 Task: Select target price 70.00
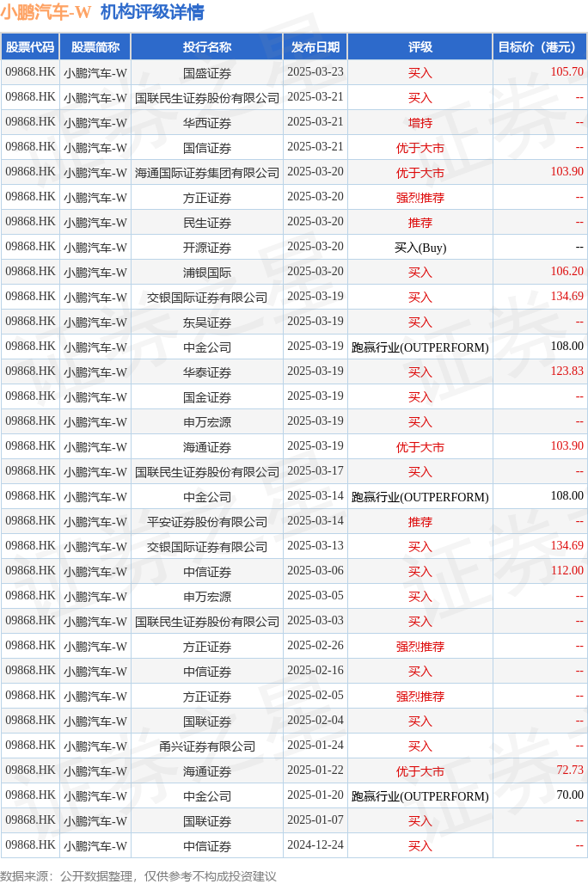pos(570,795)
